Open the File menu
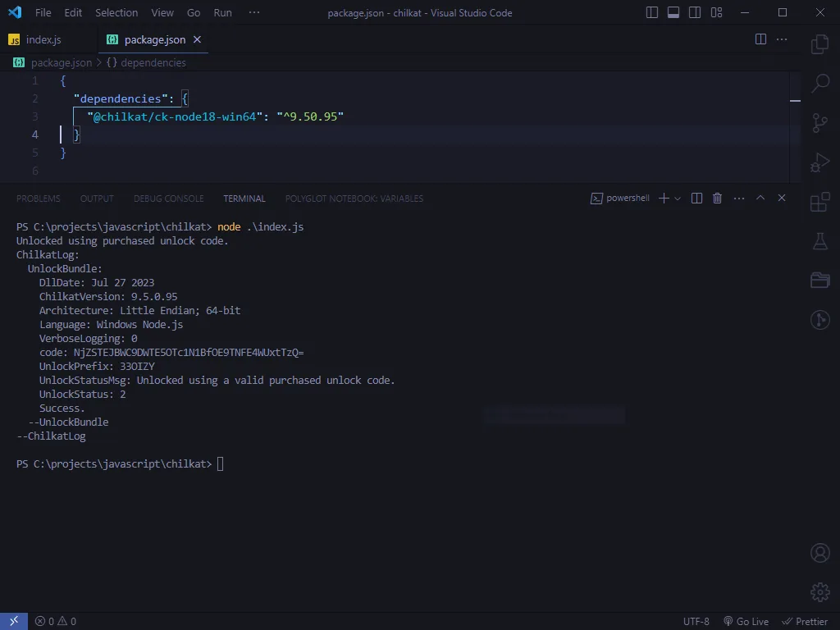 (x=43, y=12)
